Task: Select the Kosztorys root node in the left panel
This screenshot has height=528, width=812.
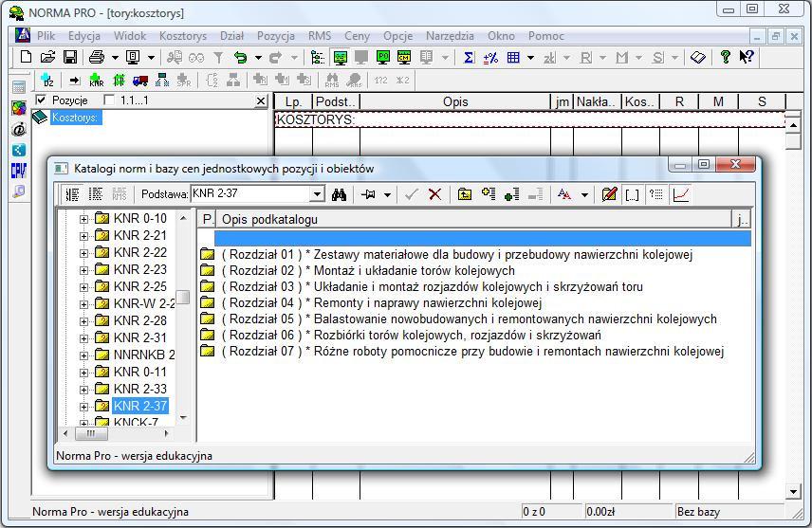Action: (76, 118)
